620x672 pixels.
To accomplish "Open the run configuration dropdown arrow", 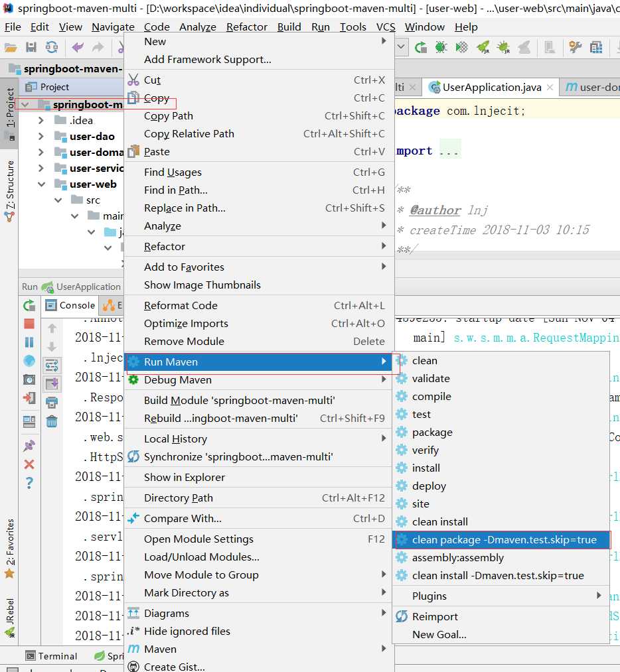I will (x=402, y=46).
